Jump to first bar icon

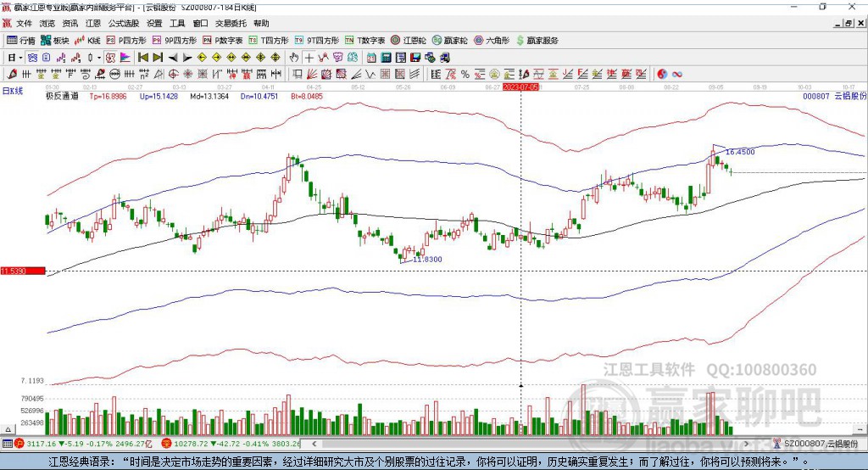point(143,58)
